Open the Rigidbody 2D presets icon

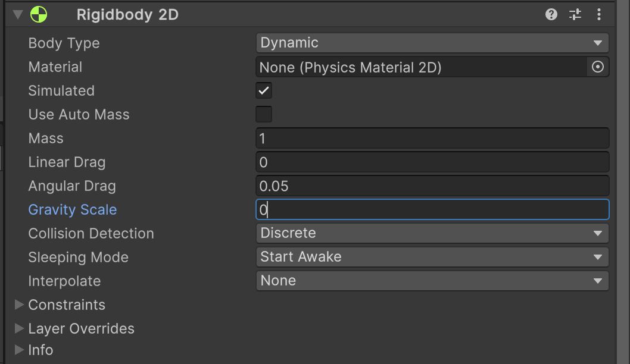pyautogui.click(x=575, y=14)
